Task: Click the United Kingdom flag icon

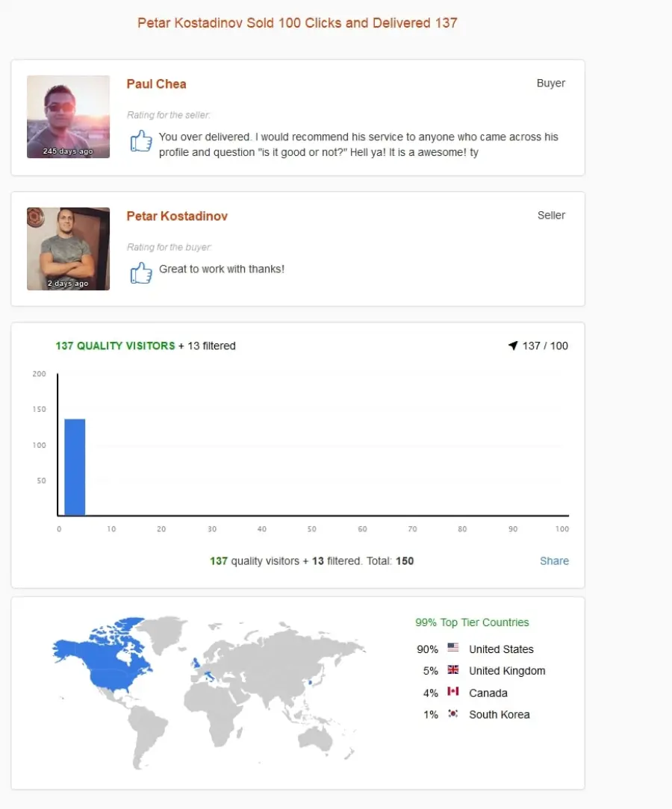Action: point(452,669)
